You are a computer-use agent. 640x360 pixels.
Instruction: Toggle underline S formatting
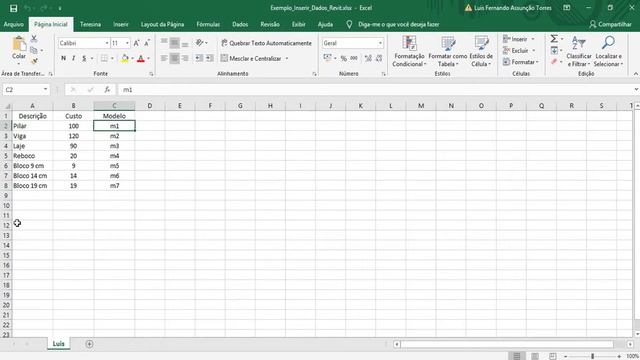tap(84, 58)
